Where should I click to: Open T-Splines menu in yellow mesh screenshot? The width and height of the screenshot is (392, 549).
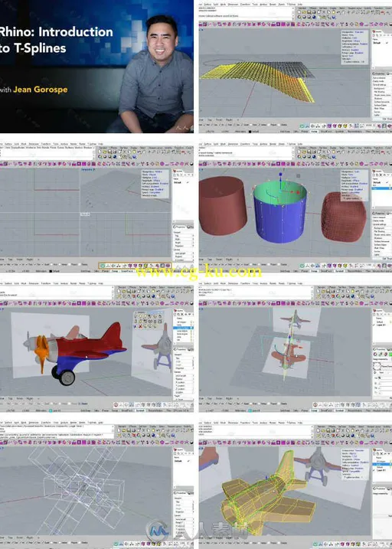[291, 4]
